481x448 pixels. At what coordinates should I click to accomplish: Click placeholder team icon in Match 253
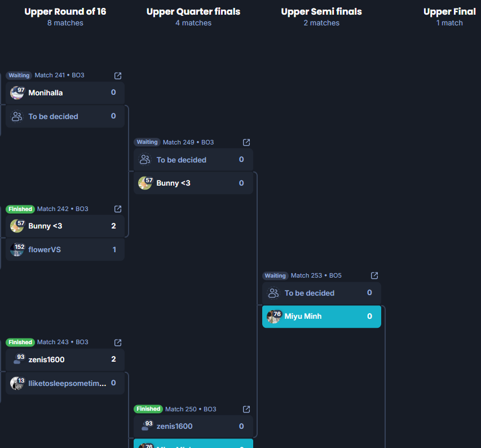[273, 293]
